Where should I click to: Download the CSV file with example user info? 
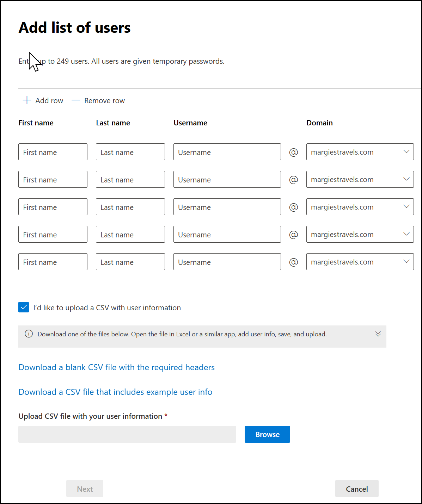pyautogui.click(x=115, y=392)
